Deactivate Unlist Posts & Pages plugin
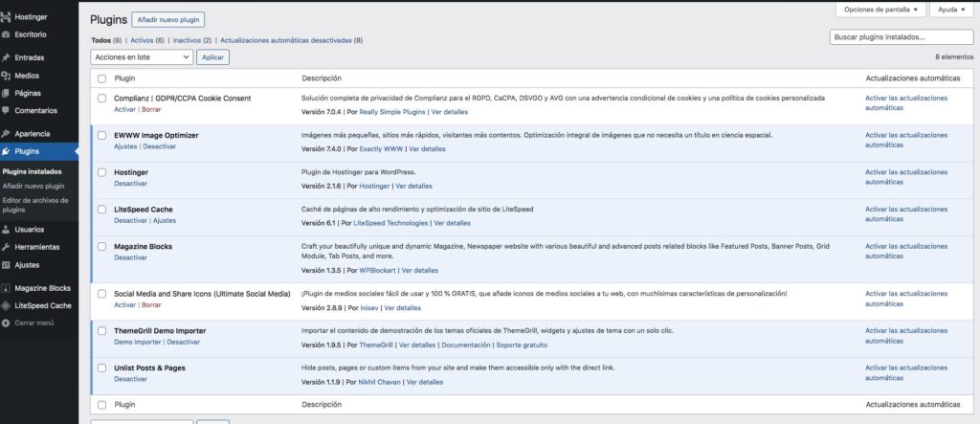 point(130,379)
